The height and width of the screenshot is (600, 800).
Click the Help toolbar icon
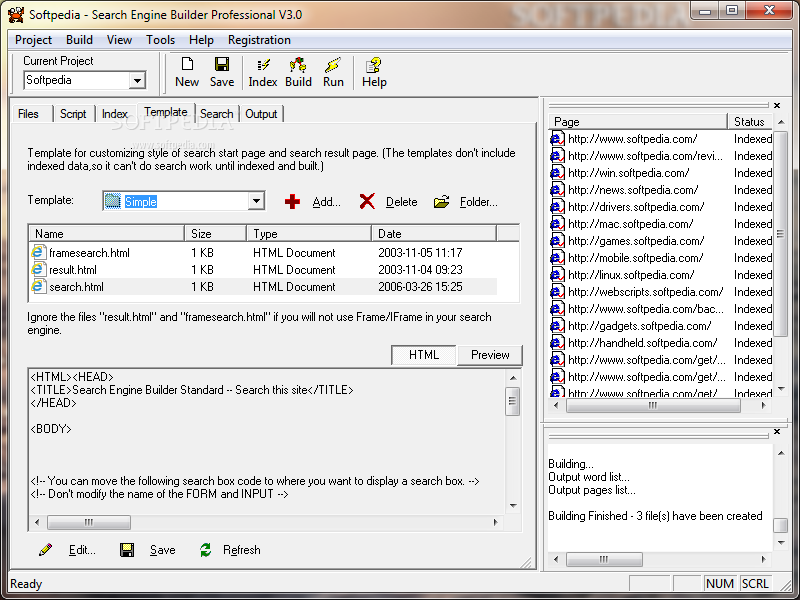click(373, 65)
